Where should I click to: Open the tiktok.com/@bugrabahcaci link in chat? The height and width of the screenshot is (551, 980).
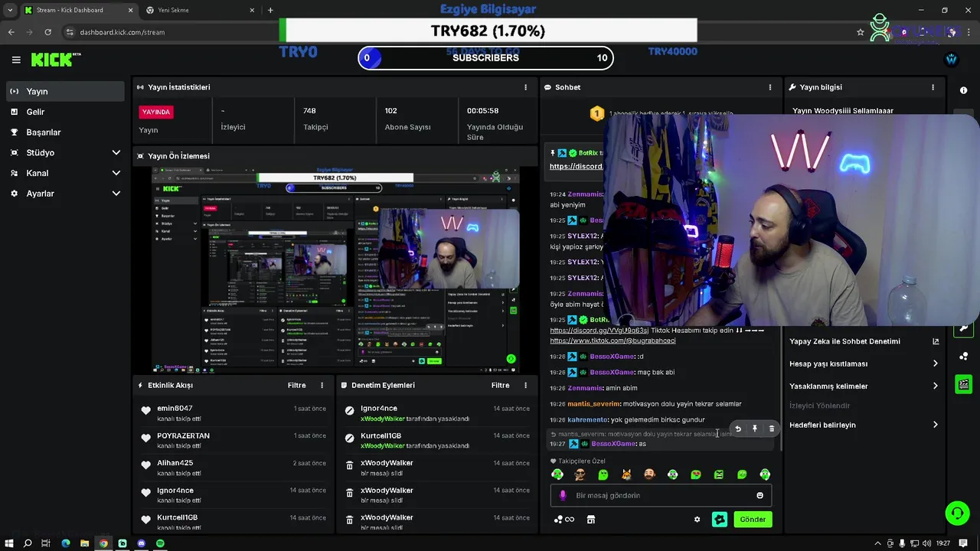(x=612, y=341)
